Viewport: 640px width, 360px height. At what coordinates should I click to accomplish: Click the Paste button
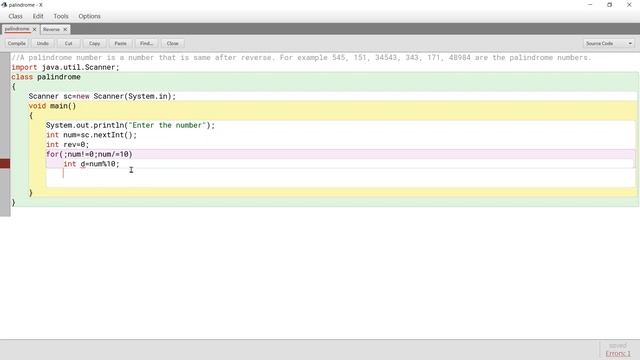tap(120, 43)
